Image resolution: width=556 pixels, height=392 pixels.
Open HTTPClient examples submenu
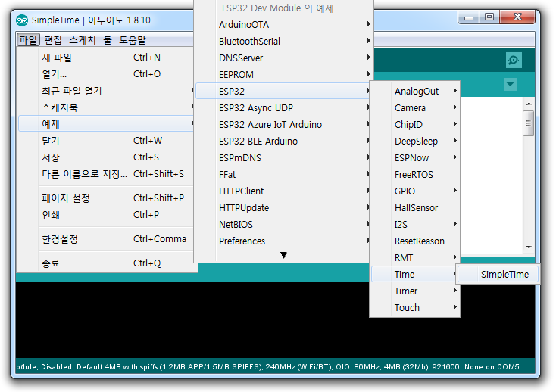[283, 191]
